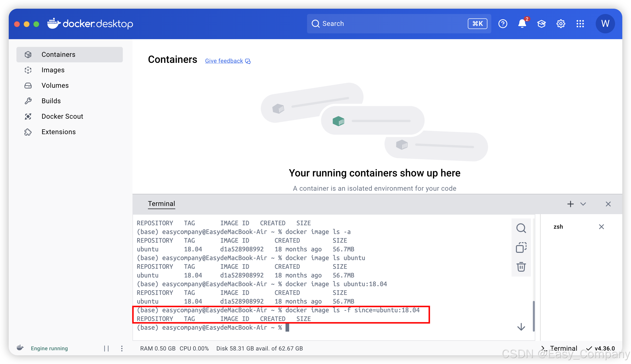Screen dimensions: 631x364
Task: Expand terminal shell options chevron
Action: pos(583,204)
